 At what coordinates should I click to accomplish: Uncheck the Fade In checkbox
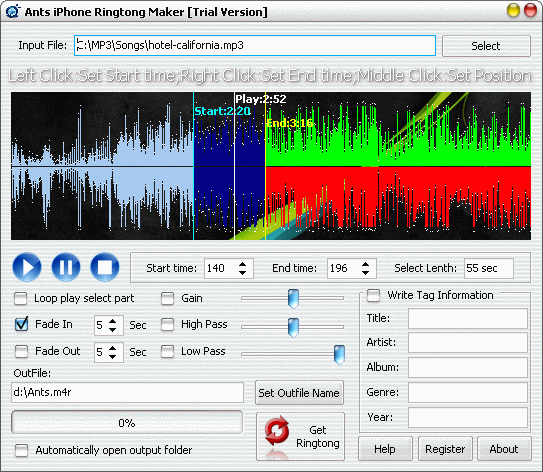(x=21, y=324)
